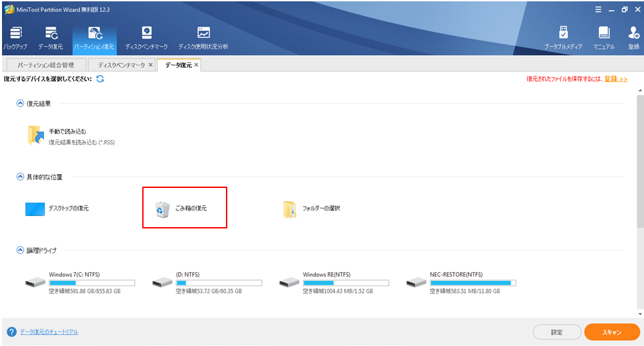Select 手動で読み込む folder icon
The width and height of the screenshot is (644, 346).
(36, 135)
